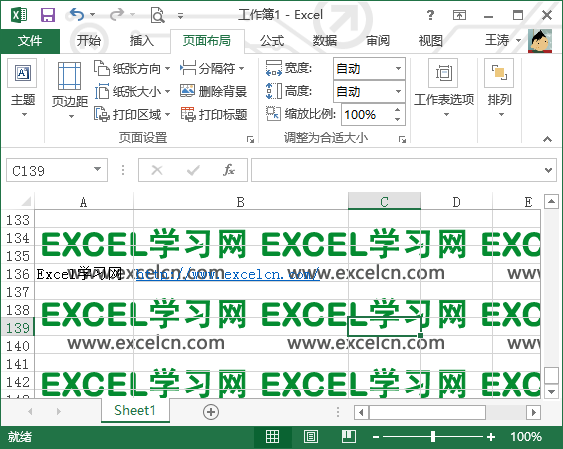Open the 审阅 tab
The height and width of the screenshot is (449, 563).
(x=378, y=41)
